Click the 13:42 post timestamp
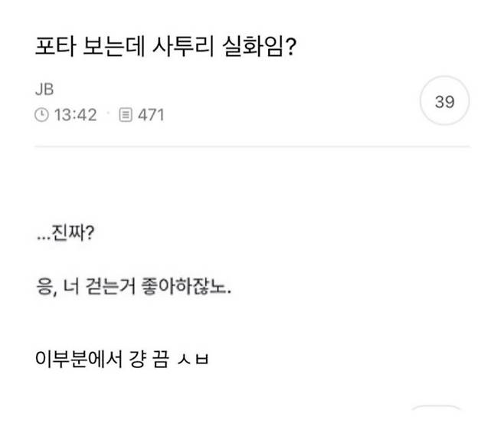Image resolution: width=504 pixels, height=427 pixels. tap(75, 115)
